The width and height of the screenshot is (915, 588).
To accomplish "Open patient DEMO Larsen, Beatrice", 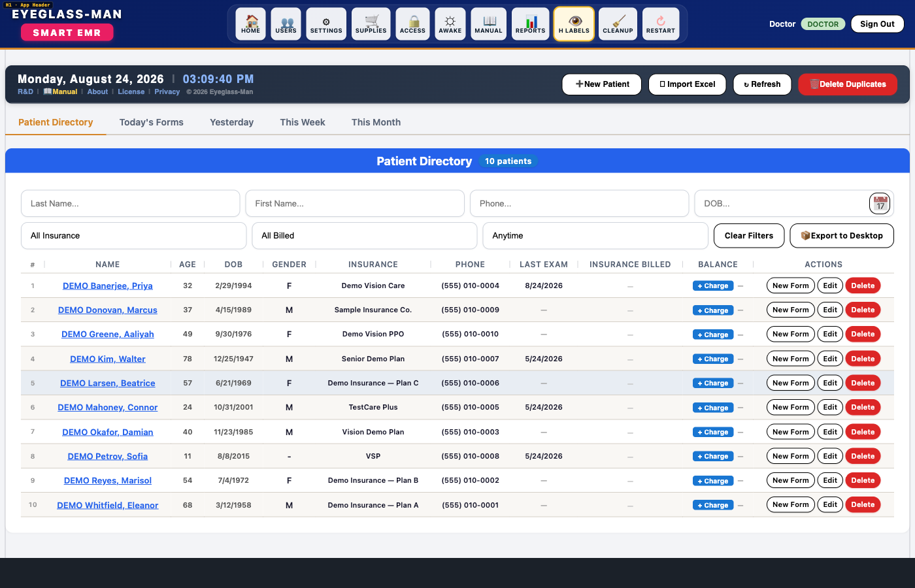I will pyautogui.click(x=108, y=383).
